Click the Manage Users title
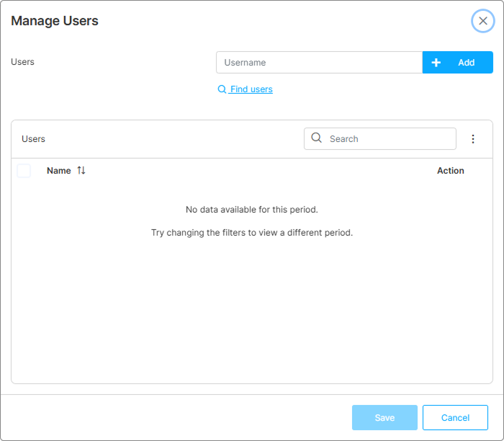Viewport: 504px width, 441px height. click(x=55, y=21)
